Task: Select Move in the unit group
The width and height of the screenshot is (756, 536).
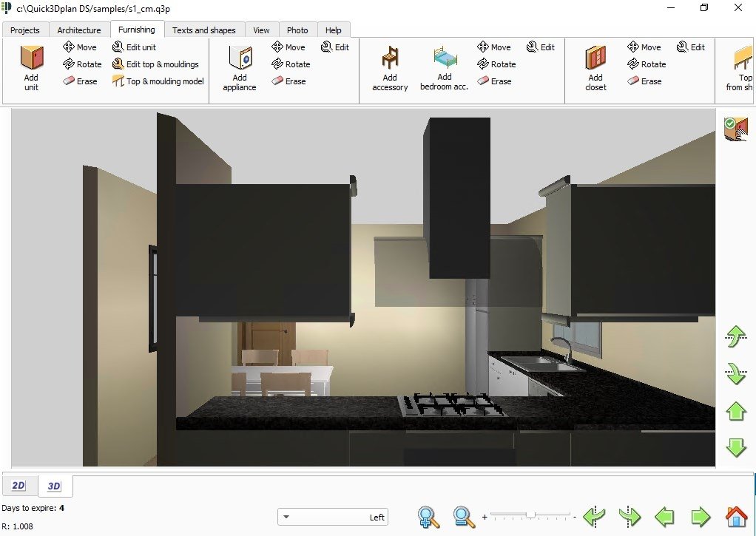Action: 80,47
